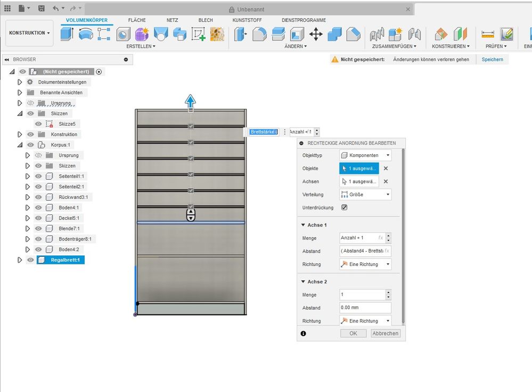532x392 pixels.
Task: Collapse the top-level Skizzen folder
Action: point(20,113)
